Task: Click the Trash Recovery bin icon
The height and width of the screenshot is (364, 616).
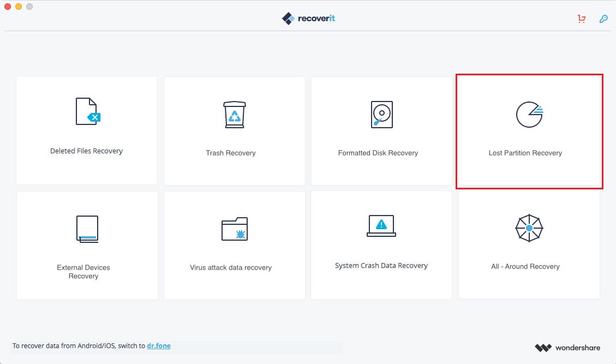Action: pyautogui.click(x=235, y=115)
